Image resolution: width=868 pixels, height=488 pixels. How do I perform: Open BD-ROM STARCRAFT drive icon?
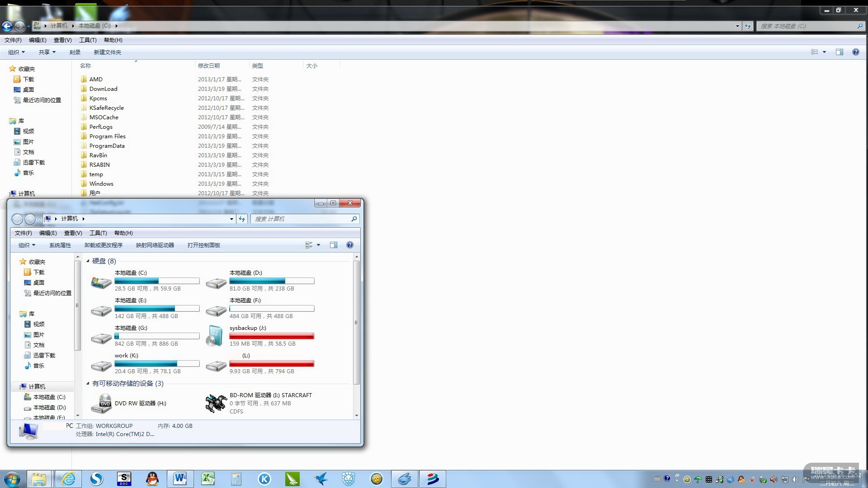point(216,404)
